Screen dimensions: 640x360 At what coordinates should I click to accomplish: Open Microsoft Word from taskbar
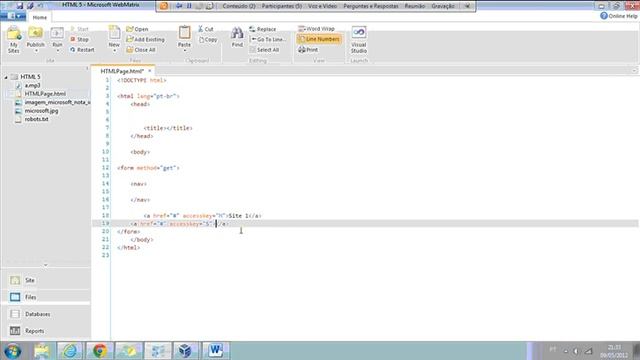pos(216,351)
